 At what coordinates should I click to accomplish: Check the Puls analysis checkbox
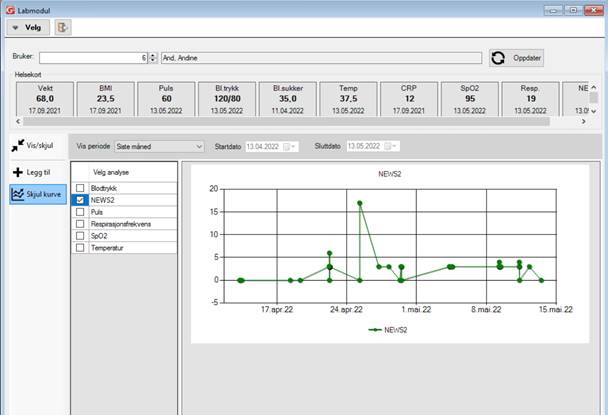(x=80, y=212)
